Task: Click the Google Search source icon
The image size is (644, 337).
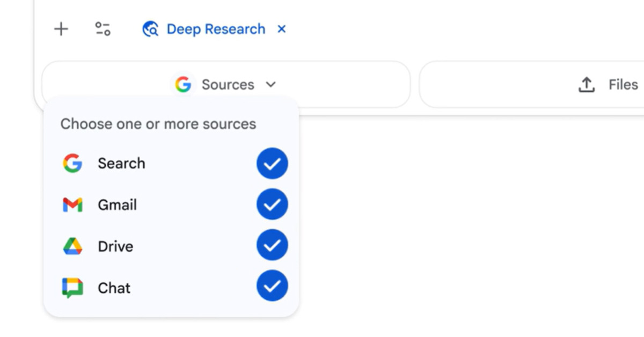Action: [x=72, y=163]
